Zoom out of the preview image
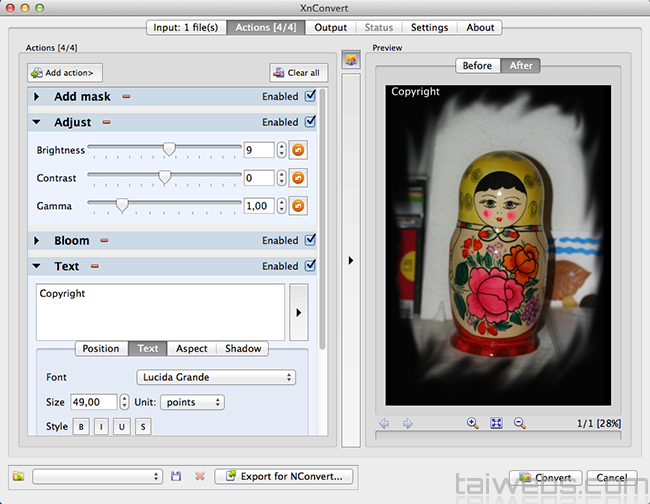This screenshot has height=504, width=650. pos(519,423)
